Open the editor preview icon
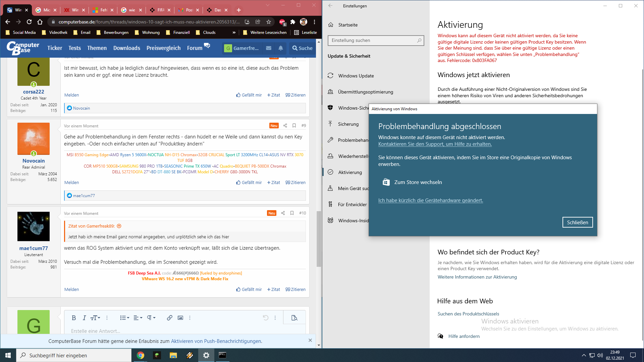This screenshot has width=644, height=362. pyautogui.click(x=294, y=318)
